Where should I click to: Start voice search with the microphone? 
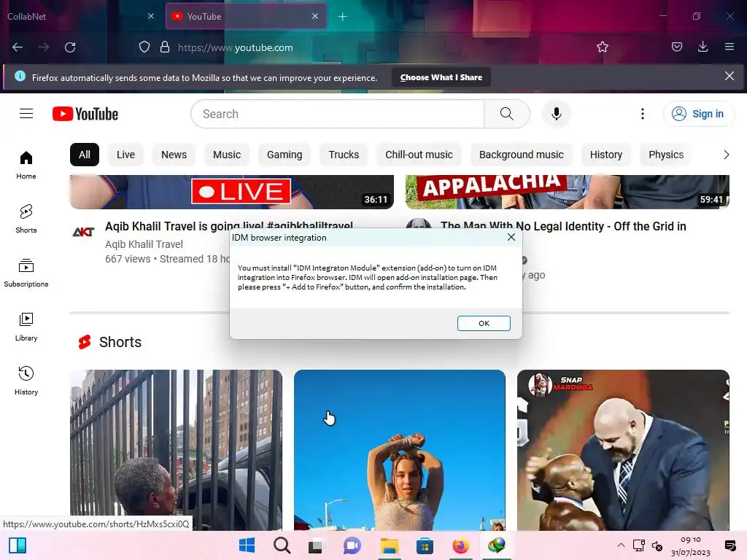click(x=556, y=114)
